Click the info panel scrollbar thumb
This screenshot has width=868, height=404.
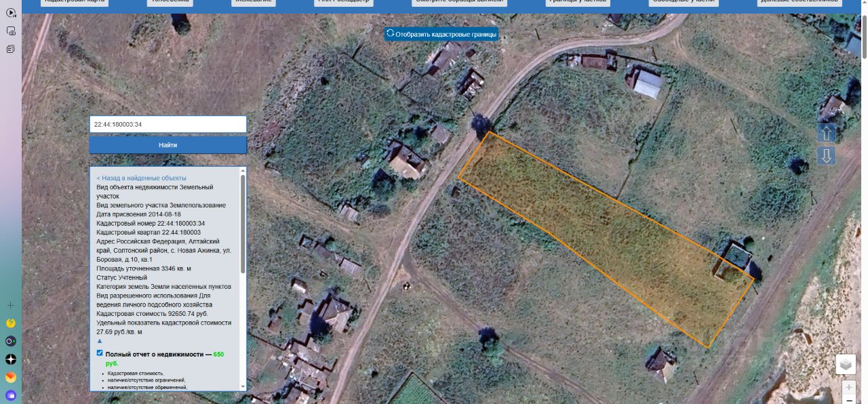[243, 224]
